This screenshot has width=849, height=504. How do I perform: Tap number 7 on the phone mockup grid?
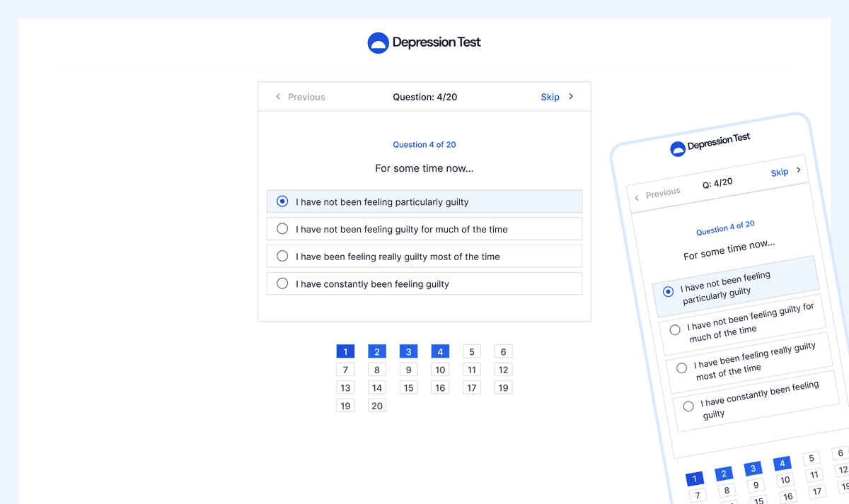698,496
